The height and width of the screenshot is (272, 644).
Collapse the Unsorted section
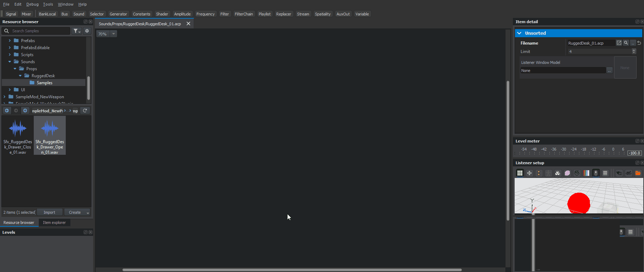click(519, 33)
